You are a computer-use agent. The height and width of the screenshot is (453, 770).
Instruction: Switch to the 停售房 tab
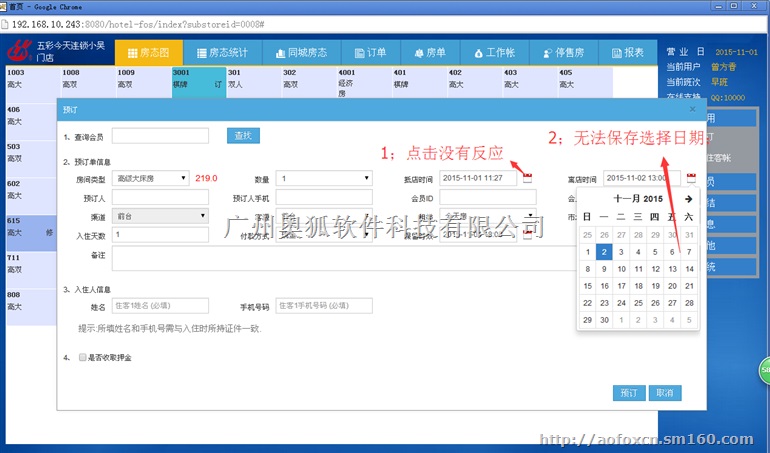tap(564, 53)
